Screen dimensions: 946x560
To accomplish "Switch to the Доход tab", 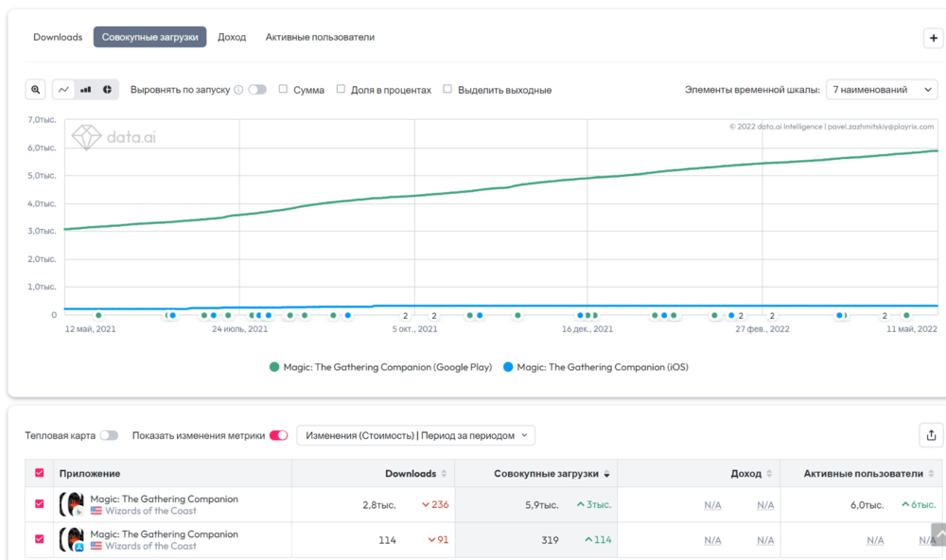I will click(x=232, y=37).
